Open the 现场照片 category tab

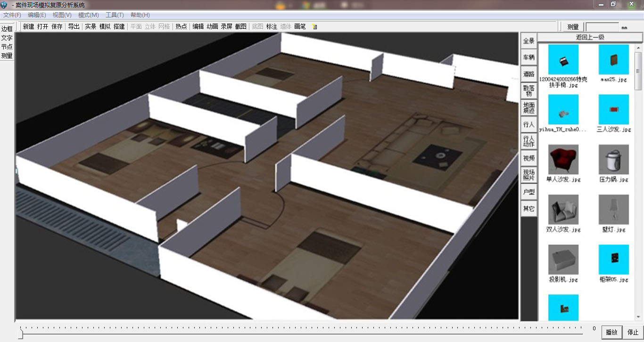tap(529, 175)
